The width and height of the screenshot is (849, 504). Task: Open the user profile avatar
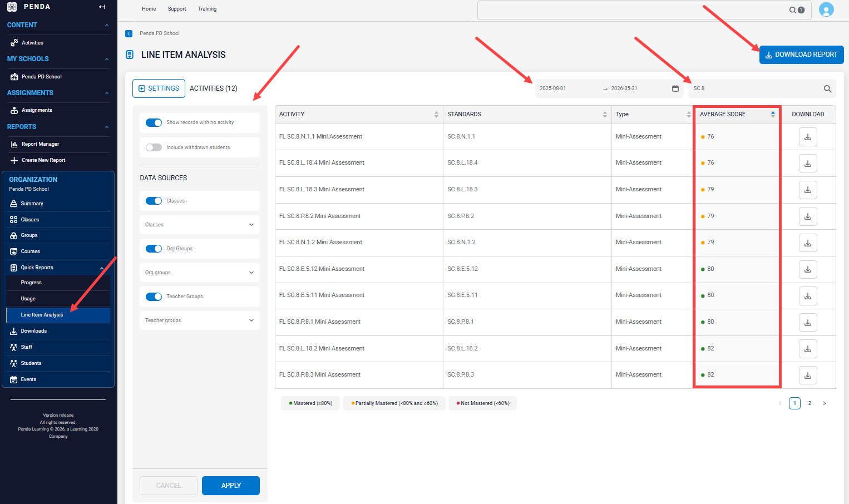pyautogui.click(x=826, y=10)
